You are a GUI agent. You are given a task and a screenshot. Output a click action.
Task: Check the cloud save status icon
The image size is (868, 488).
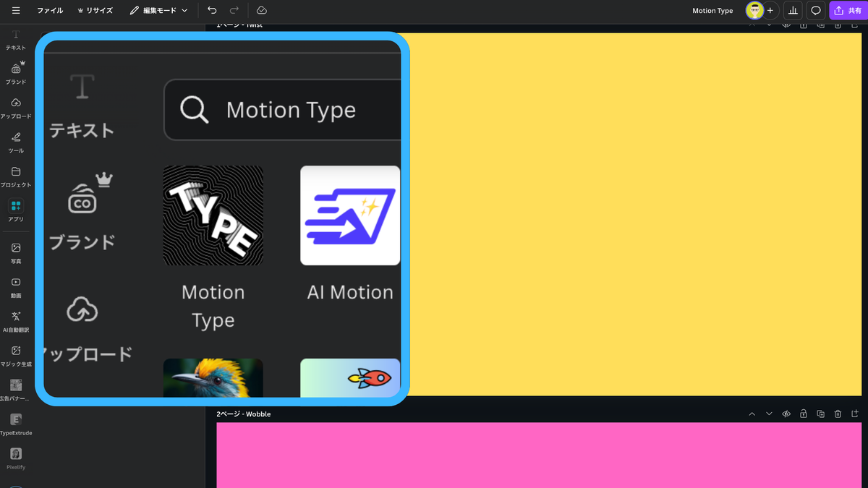[x=262, y=11]
